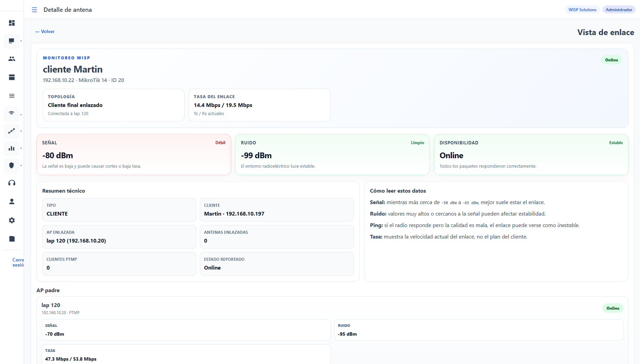Click the single user profile icon

point(12,201)
